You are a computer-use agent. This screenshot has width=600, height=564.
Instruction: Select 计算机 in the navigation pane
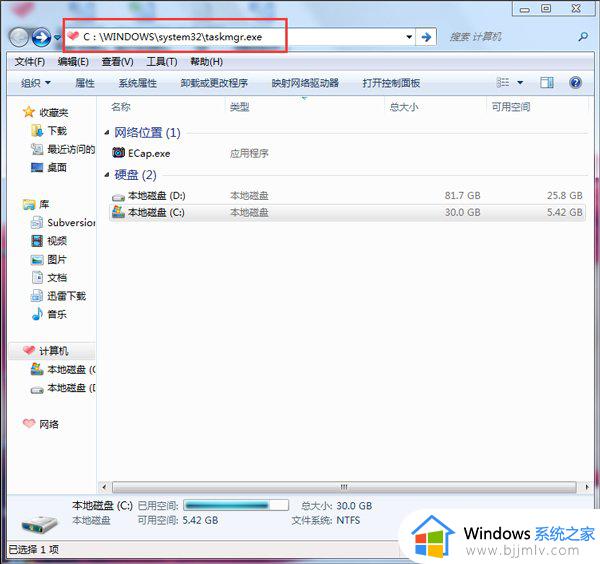pyautogui.click(x=54, y=350)
